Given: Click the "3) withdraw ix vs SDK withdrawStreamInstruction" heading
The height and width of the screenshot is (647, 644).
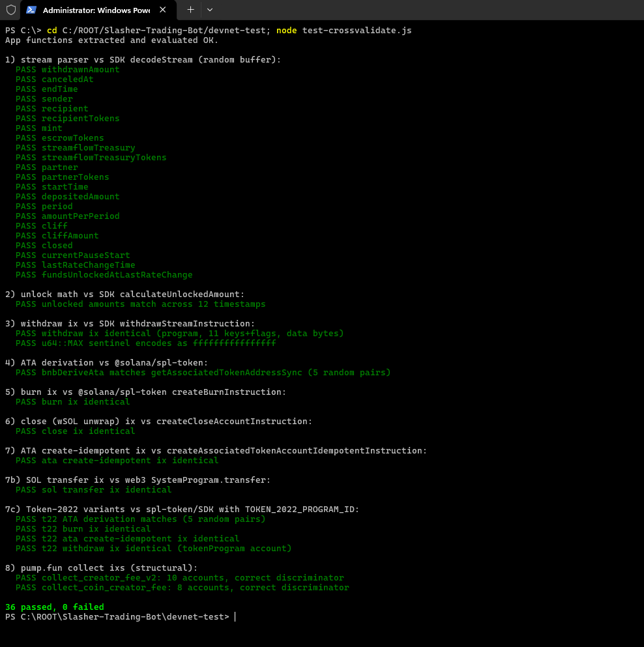Looking at the screenshot, I should point(130,323).
